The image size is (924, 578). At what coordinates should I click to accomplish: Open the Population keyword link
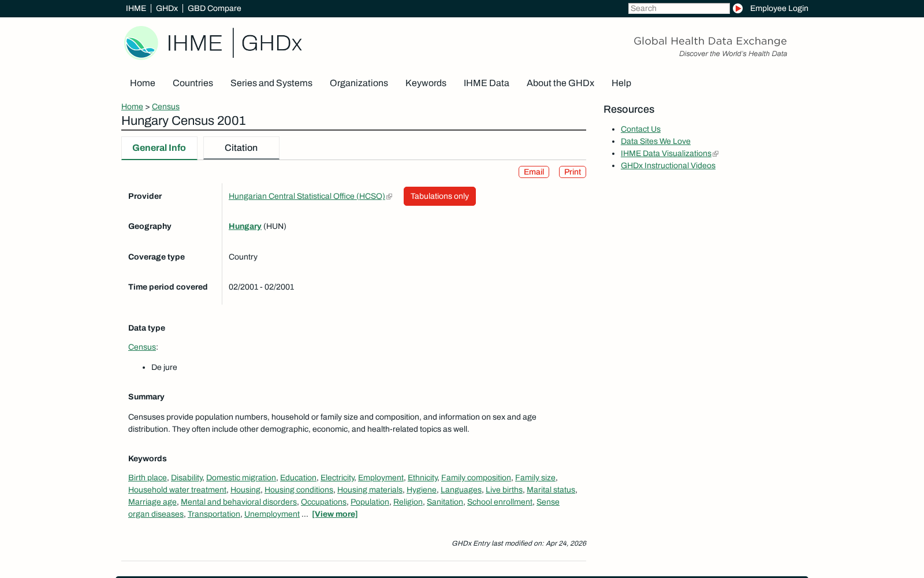click(x=370, y=502)
